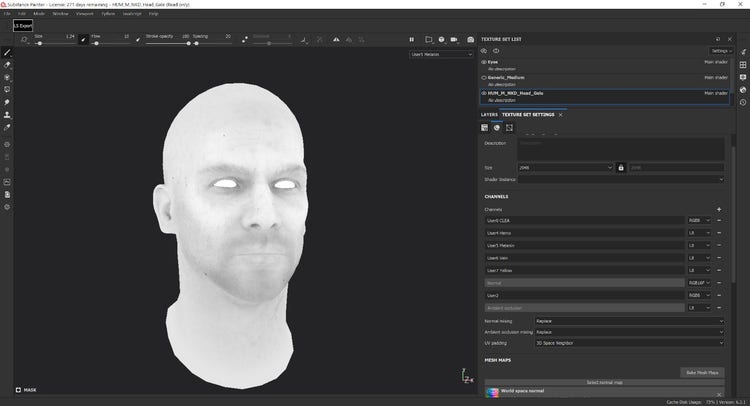Add a new channel with plus icon
The height and width of the screenshot is (406, 750).
(718, 209)
